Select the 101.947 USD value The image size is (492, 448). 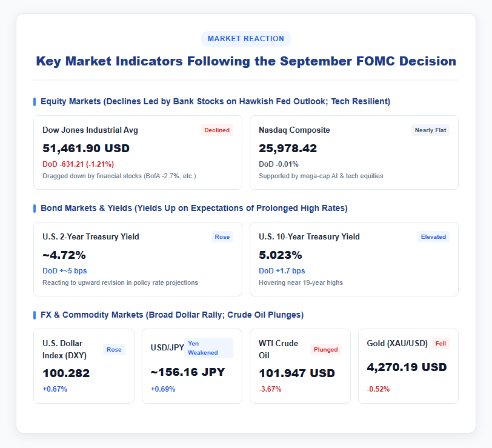point(297,373)
